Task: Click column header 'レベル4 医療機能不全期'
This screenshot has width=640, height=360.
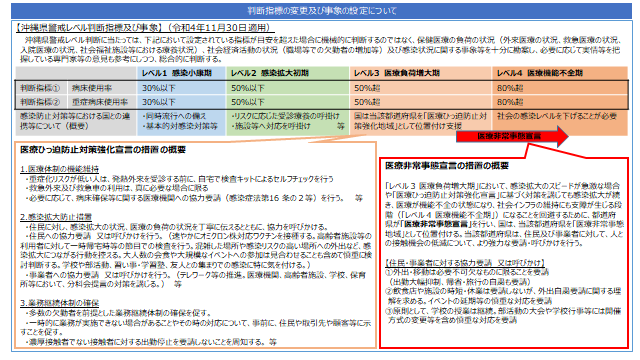Action: [540, 73]
